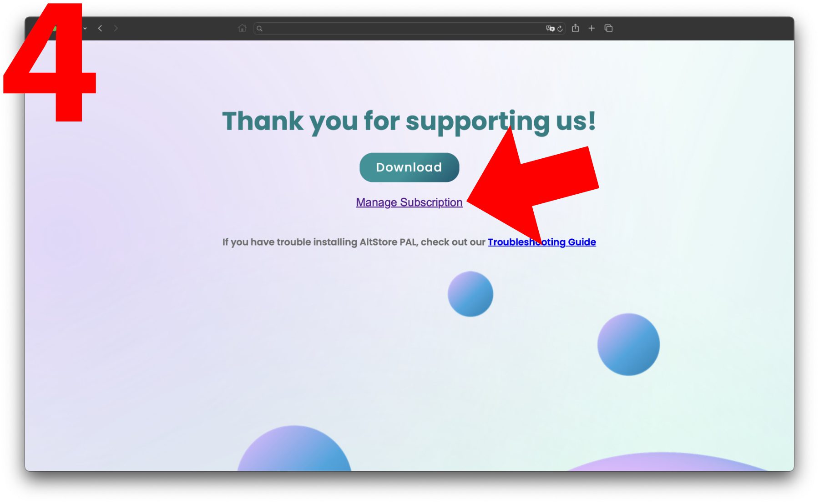Viewport: 819px width, 504px height.
Task: Click the translate page icon
Action: click(550, 28)
